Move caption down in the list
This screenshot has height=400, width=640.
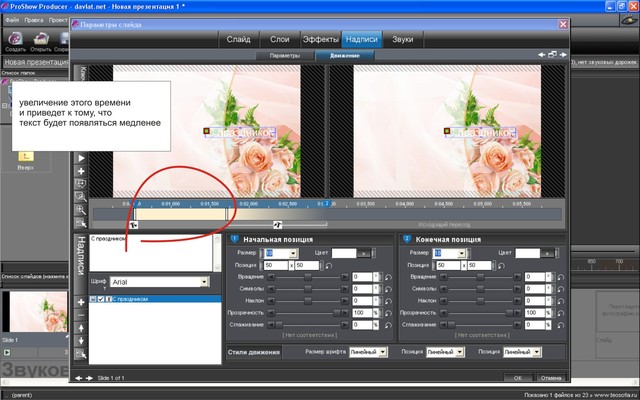point(81,341)
